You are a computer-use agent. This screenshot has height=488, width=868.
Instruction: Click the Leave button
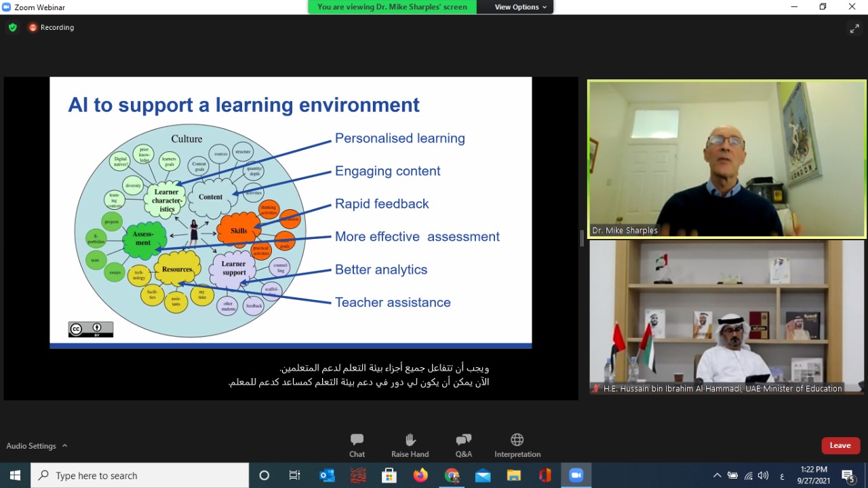[x=840, y=445]
